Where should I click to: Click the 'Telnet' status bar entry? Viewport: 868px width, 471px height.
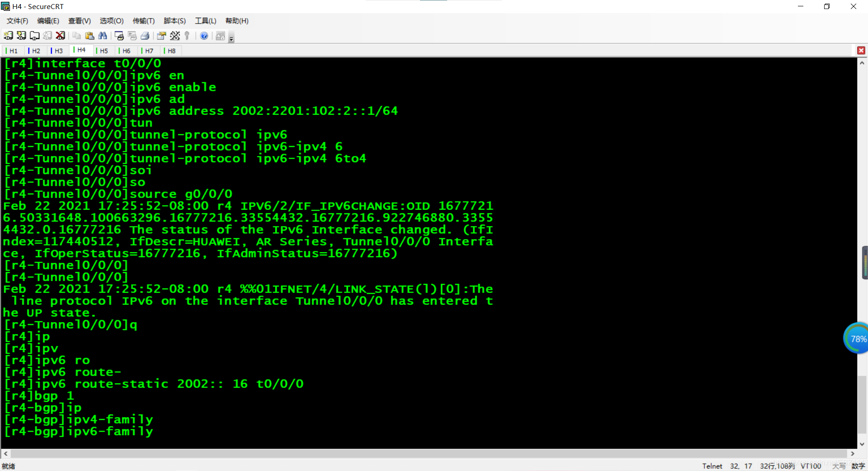click(x=712, y=466)
